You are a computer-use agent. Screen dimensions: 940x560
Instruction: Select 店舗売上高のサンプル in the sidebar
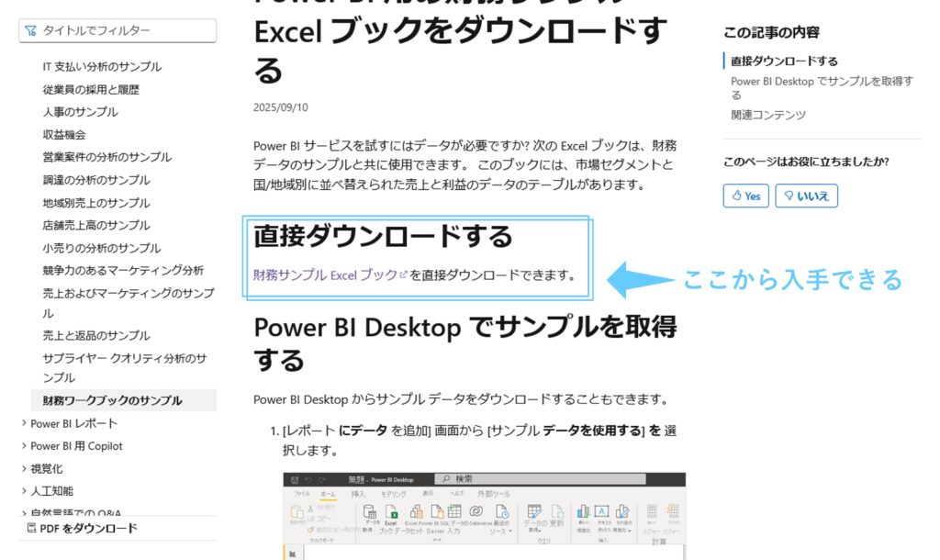95,225
